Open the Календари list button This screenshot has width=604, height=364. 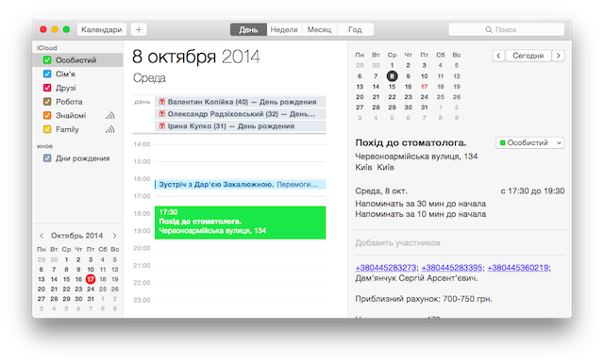coord(102,29)
